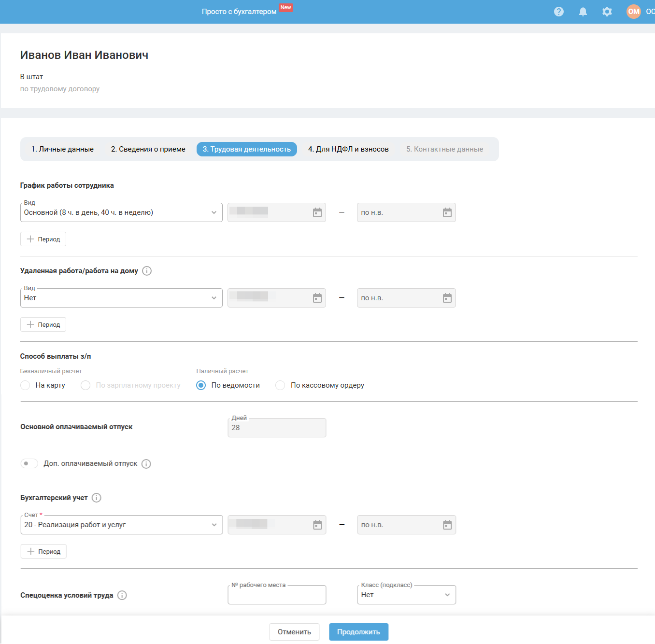This screenshot has height=644, width=655.
Task: Click the work schedule start date field
Action: click(x=277, y=212)
